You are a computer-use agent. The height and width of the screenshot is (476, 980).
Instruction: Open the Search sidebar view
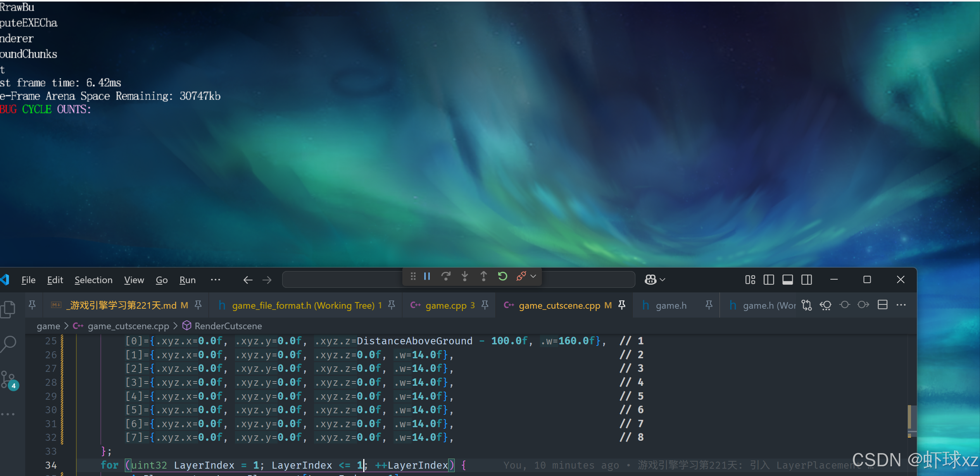pyautogui.click(x=9, y=343)
